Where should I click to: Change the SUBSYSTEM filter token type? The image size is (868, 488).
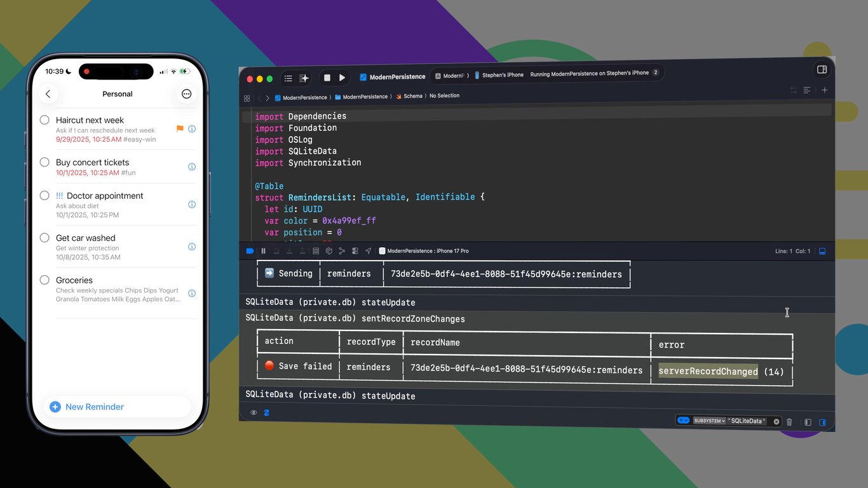[709, 421]
